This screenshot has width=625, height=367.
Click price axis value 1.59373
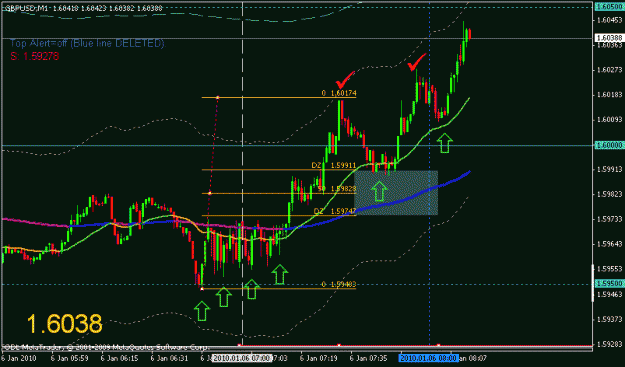pyautogui.click(x=610, y=319)
